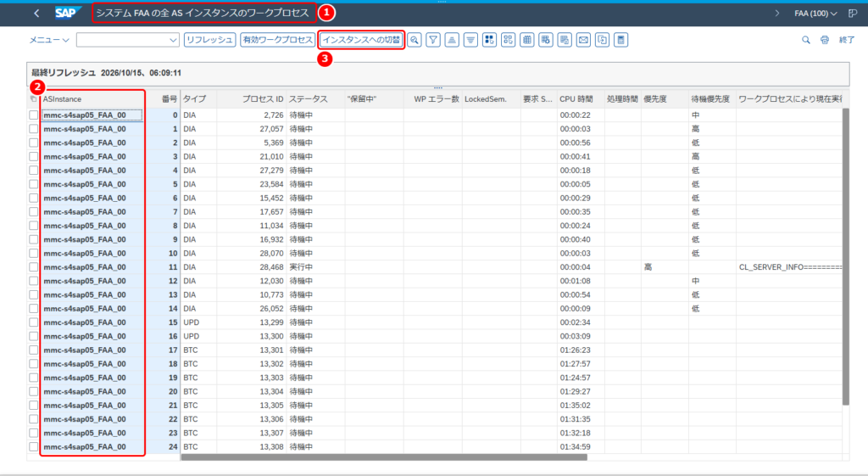
Task: Tick the checkbox for process number 0
Action: point(34,115)
